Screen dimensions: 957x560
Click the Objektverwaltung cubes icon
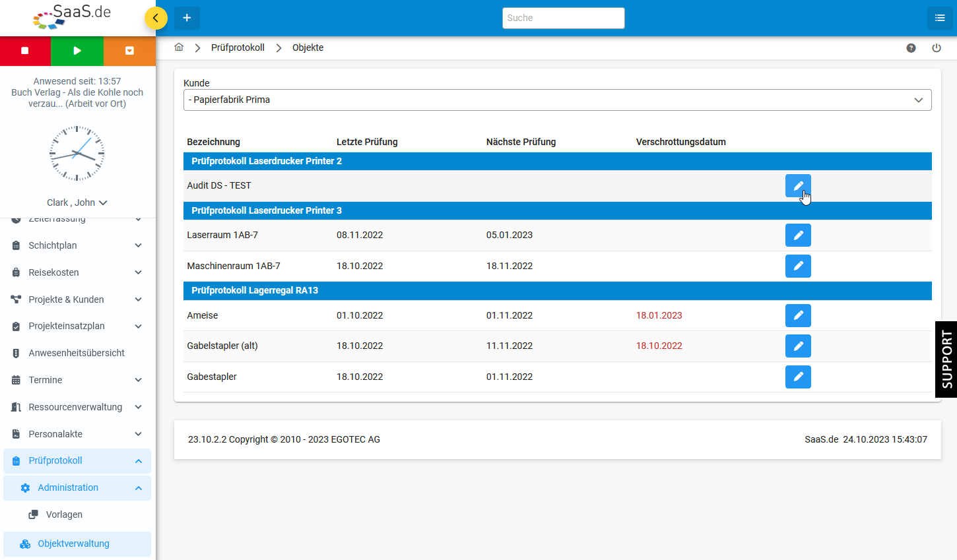(x=25, y=544)
